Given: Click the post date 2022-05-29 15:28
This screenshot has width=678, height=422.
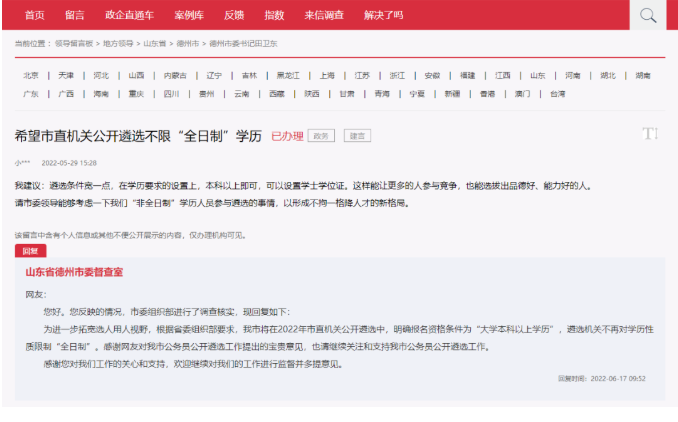Looking at the screenshot, I should pyautogui.click(x=69, y=163).
